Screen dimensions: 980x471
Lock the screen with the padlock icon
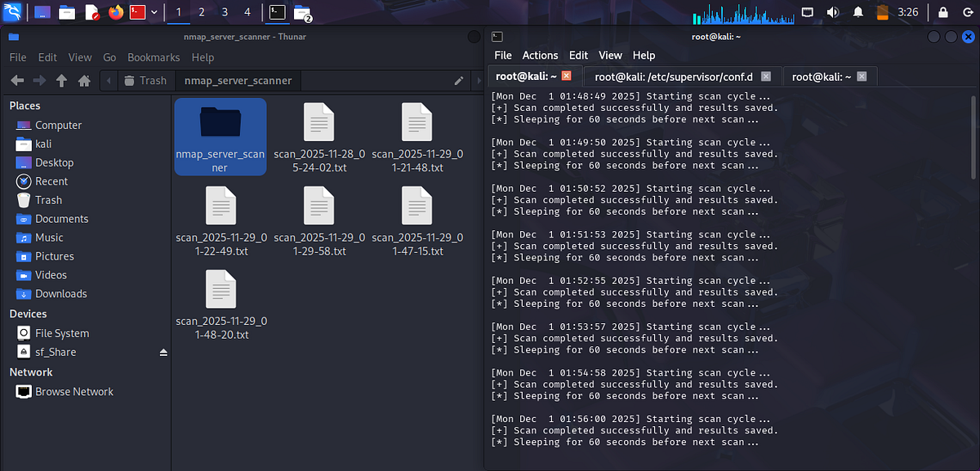[943, 11]
